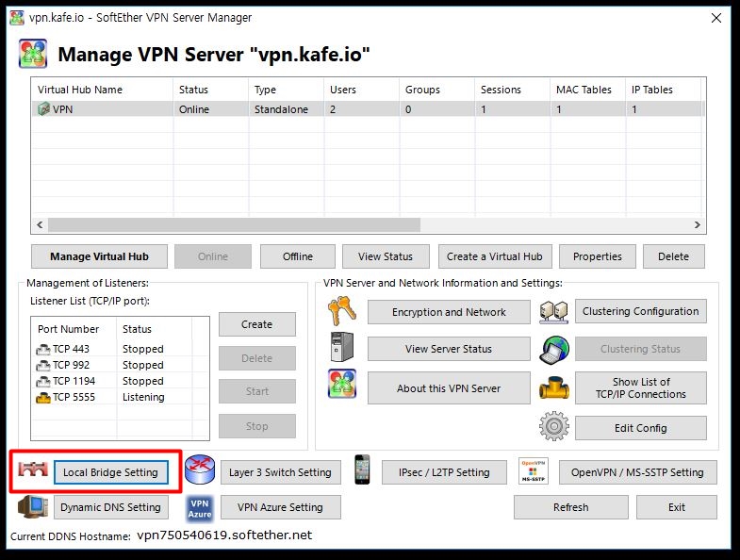Open Encryption and Network settings

pyautogui.click(x=449, y=312)
